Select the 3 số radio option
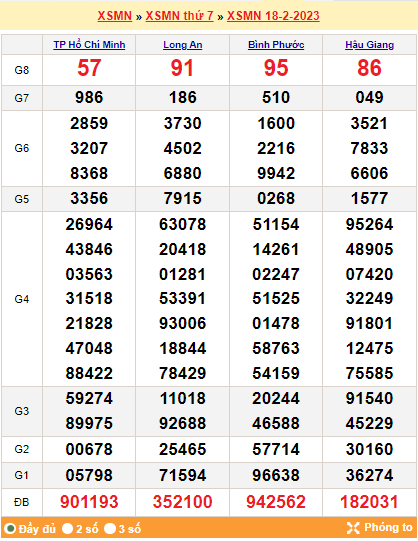The height and width of the screenshot is (541, 418). click(x=110, y=529)
